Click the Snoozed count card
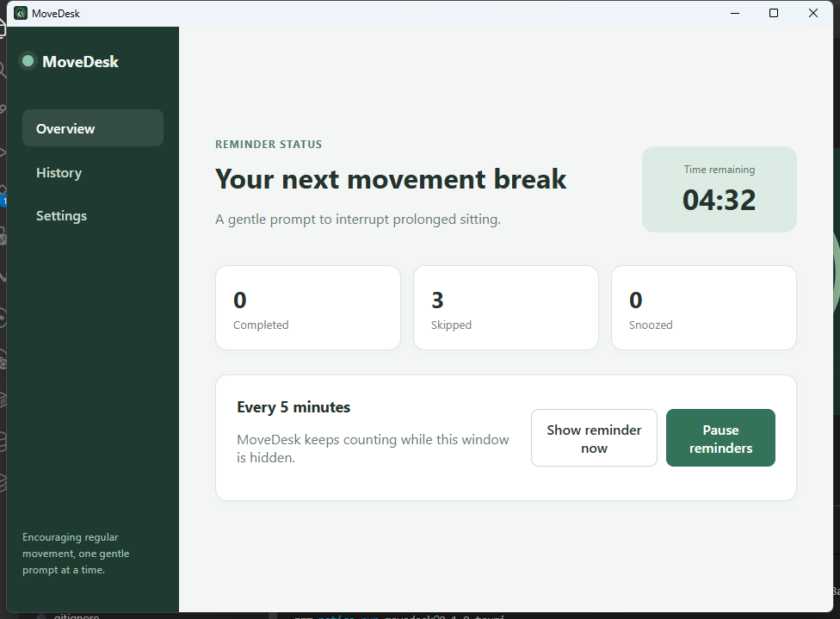 pos(703,307)
